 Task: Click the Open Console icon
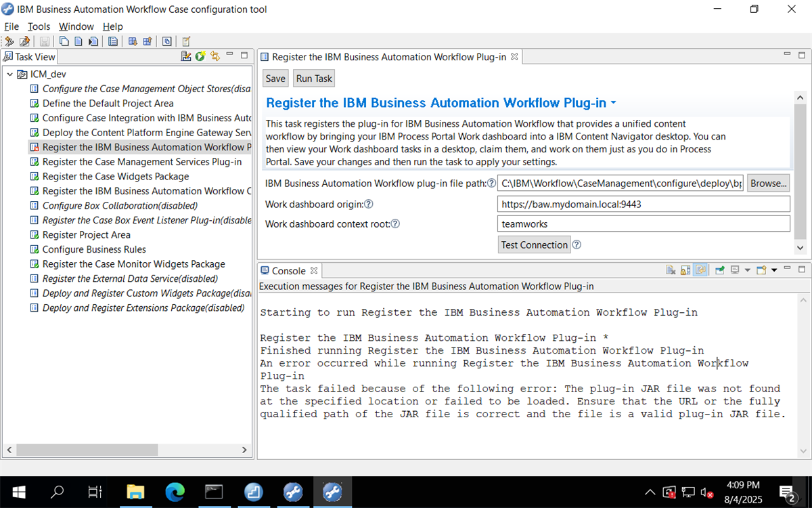[x=761, y=270]
